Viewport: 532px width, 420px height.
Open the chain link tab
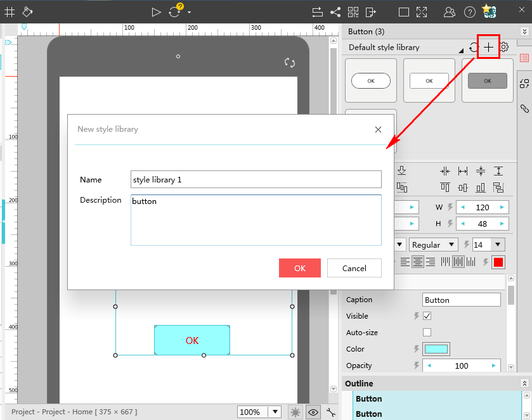pos(524,108)
